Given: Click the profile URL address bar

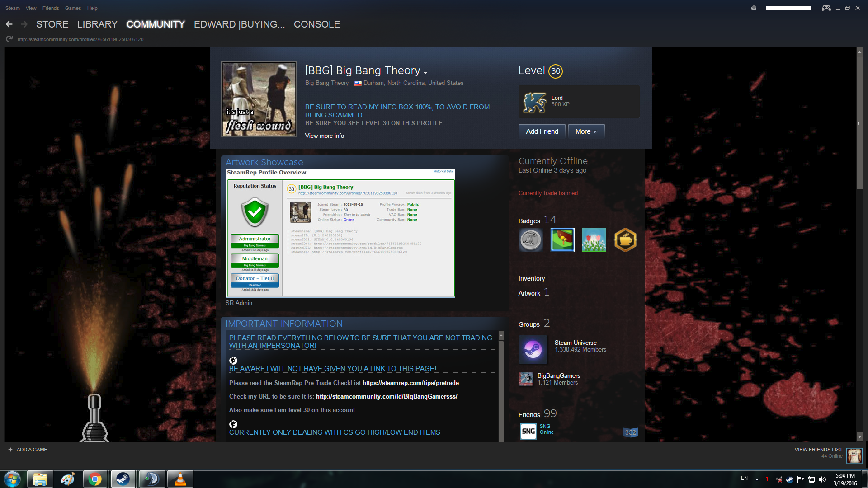Looking at the screenshot, I should point(80,39).
